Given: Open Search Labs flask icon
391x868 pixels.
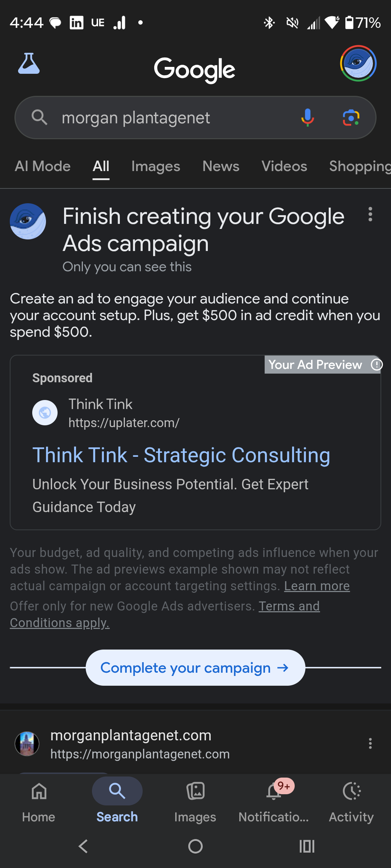Looking at the screenshot, I should [29, 64].
